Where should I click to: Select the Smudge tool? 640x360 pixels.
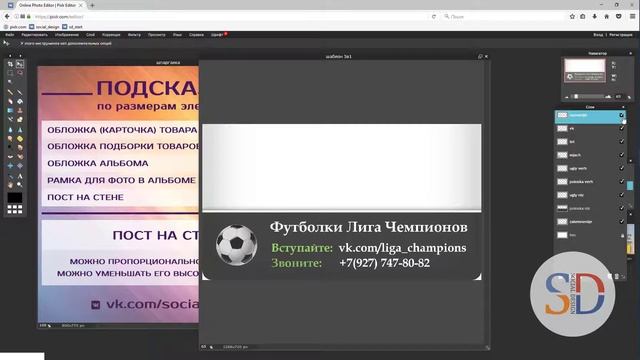point(10,139)
